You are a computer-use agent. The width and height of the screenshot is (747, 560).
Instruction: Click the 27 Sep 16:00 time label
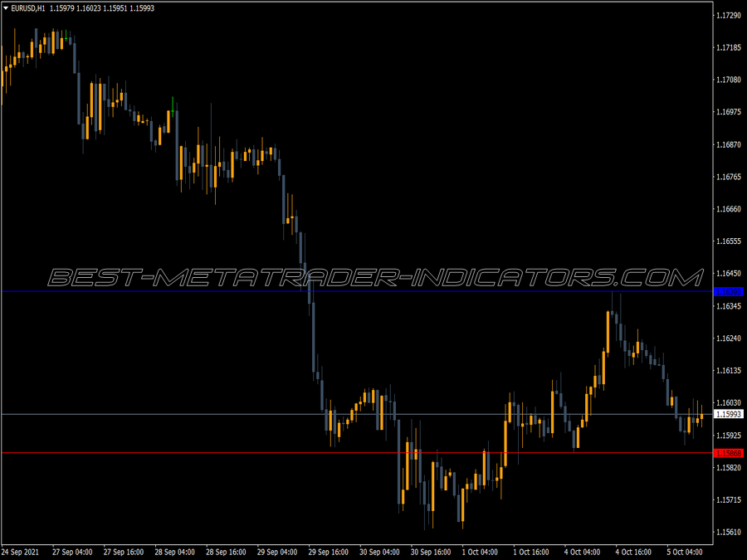(124, 552)
